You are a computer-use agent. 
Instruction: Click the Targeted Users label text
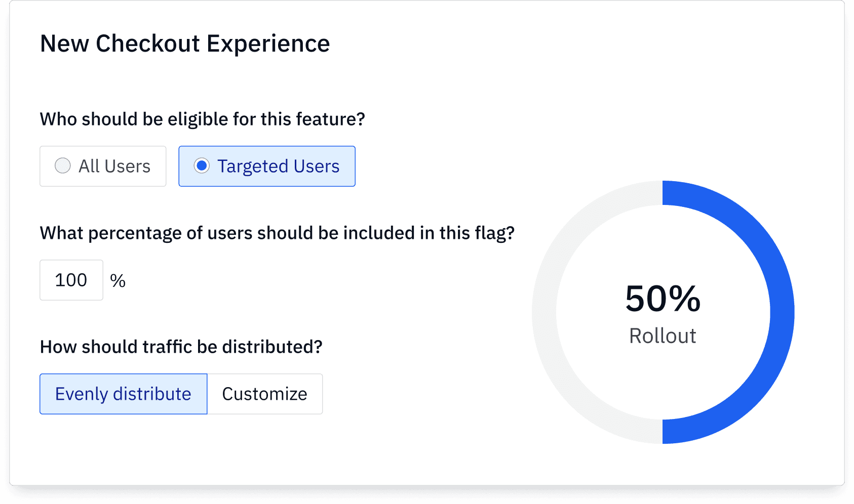coord(278,166)
